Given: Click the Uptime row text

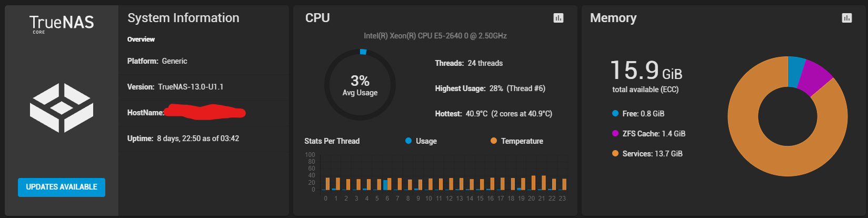Looking at the screenshot, I should point(183,138).
